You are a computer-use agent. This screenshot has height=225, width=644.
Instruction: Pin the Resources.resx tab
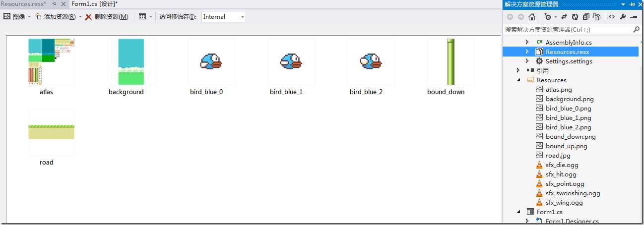55,3
